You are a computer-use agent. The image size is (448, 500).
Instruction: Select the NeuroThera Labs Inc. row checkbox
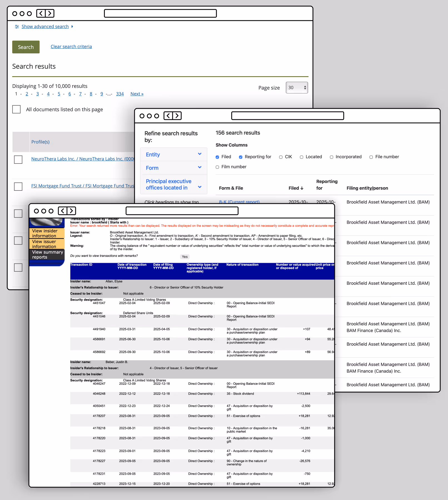[18, 160]
